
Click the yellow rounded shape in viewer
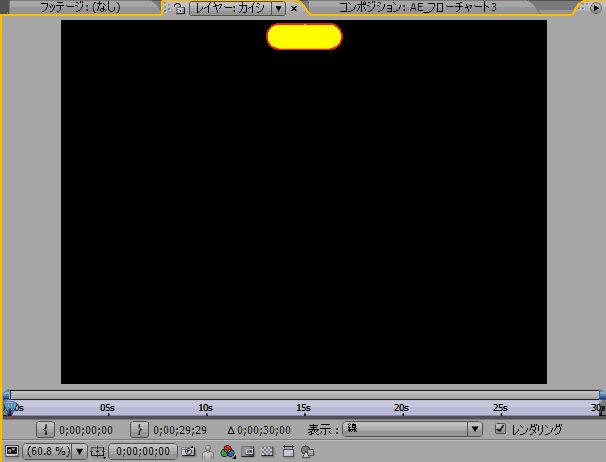(x=304, y=37)
